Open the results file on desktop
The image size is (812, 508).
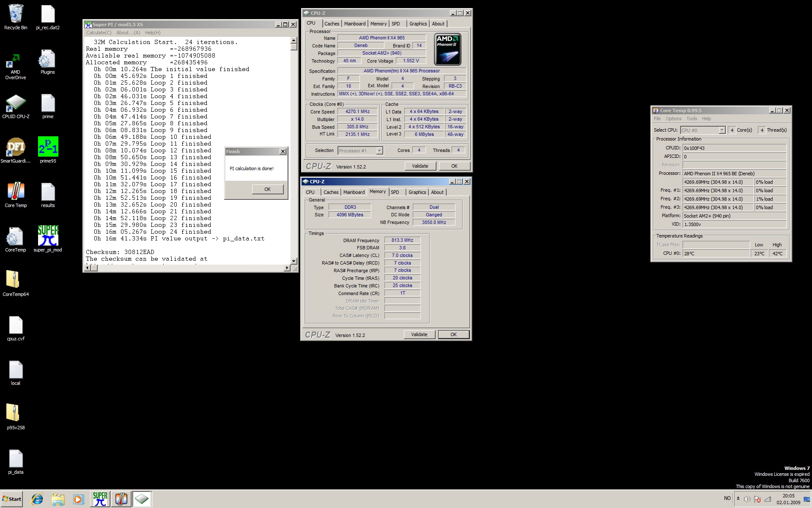point(48,195)
